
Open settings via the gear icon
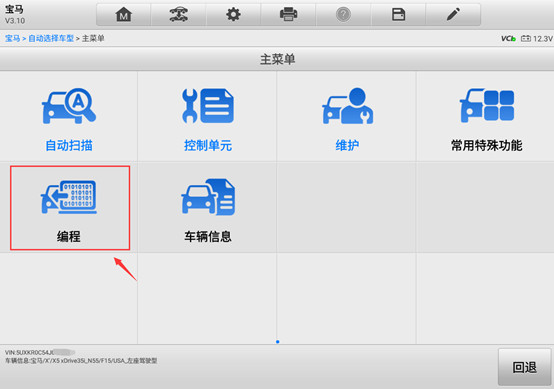[233, 15]
